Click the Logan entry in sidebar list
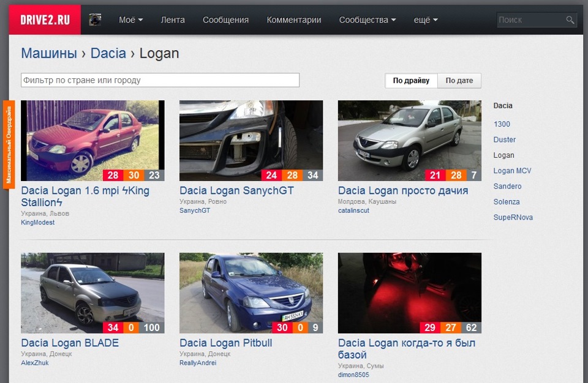This screenshot has width=588, height=383. tap(503, 155)
